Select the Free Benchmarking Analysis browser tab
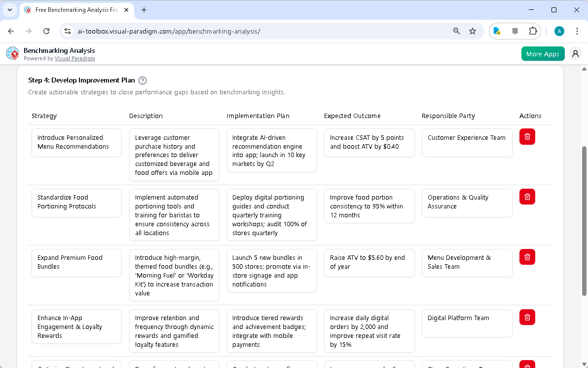Viewport: 588px width, 368px height. click(74, 9)
